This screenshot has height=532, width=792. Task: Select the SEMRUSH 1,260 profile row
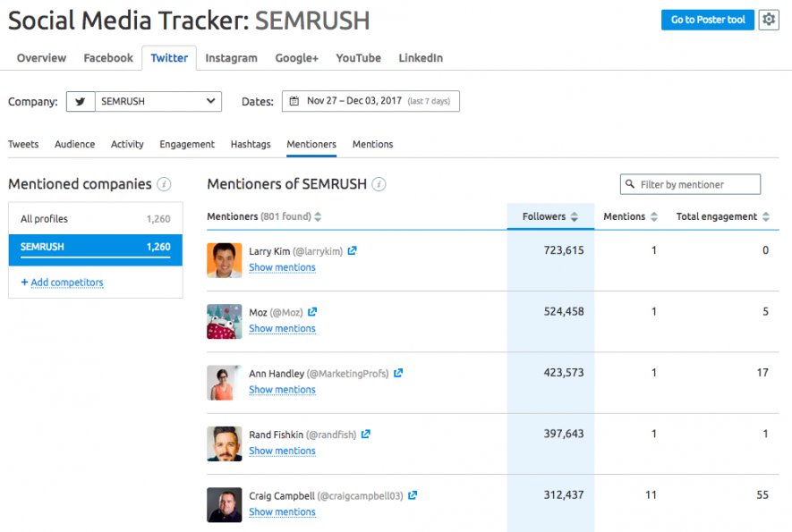tap(96, 249)
